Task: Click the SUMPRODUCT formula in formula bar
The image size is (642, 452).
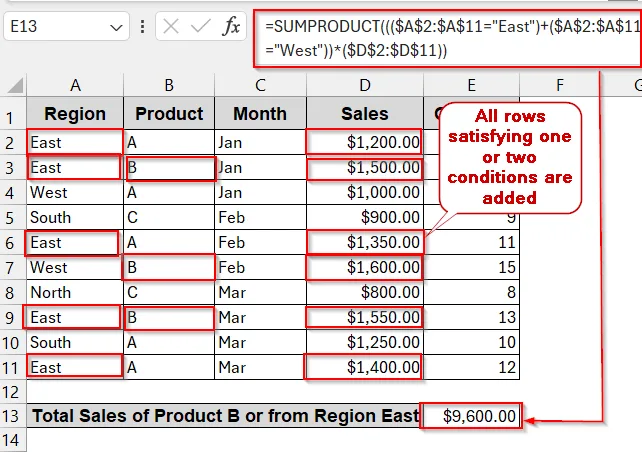Action: coord(447,38)
